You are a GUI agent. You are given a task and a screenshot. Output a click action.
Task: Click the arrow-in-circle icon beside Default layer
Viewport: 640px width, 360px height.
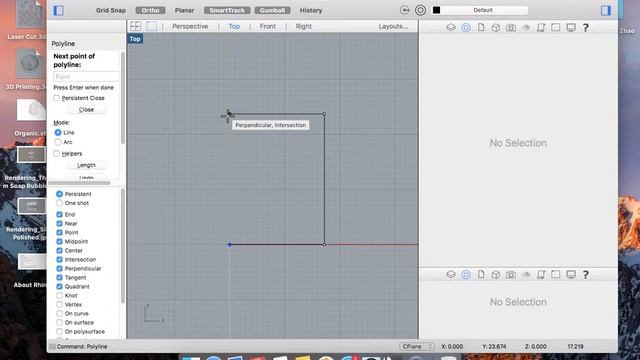404,10
